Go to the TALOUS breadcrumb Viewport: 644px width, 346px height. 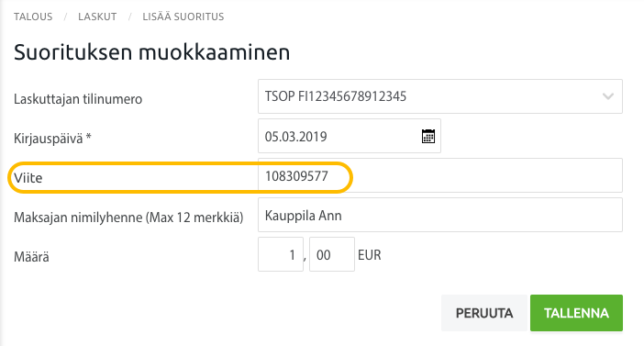33,17
